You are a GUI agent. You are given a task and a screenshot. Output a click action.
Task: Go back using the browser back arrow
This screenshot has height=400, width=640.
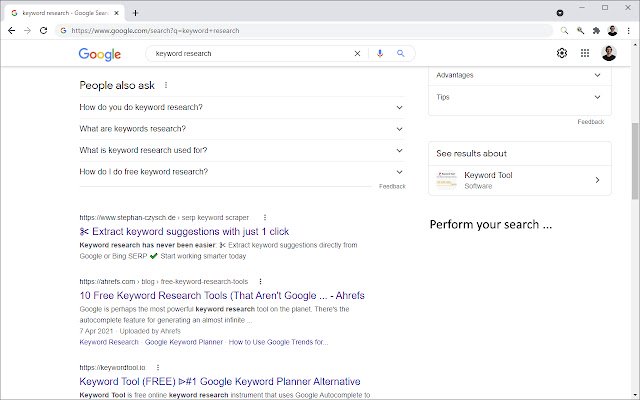click(x=11, y=31)
